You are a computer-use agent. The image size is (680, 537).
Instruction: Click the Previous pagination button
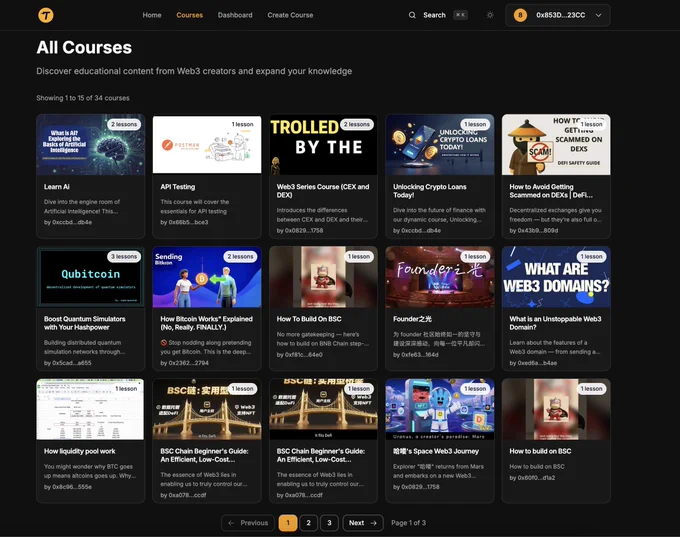click(248, 523)
